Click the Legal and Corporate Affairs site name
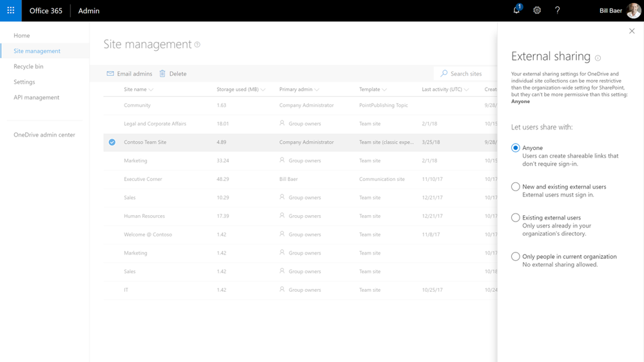 (x=155, y=124)
